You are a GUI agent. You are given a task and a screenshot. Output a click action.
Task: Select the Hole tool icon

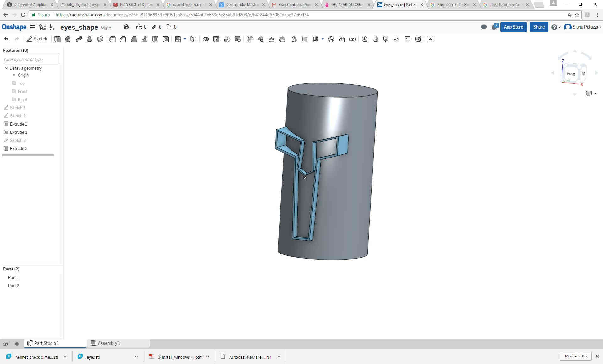point(166,39)
